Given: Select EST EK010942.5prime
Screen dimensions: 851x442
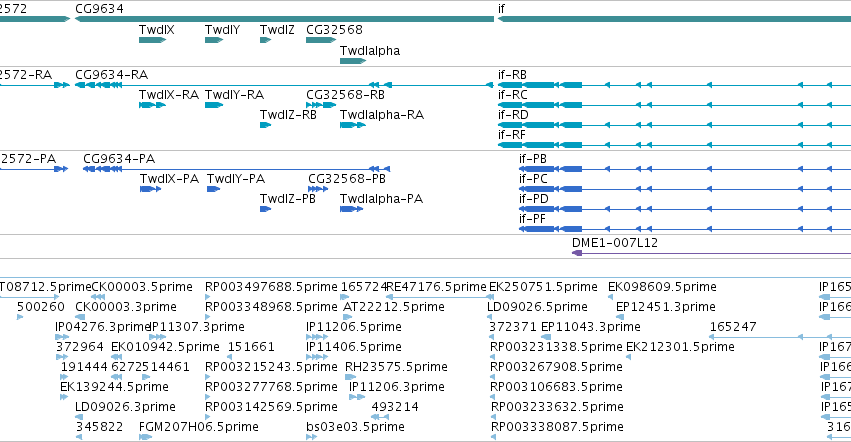Looking at the screenshot, I should pos(166,347).
